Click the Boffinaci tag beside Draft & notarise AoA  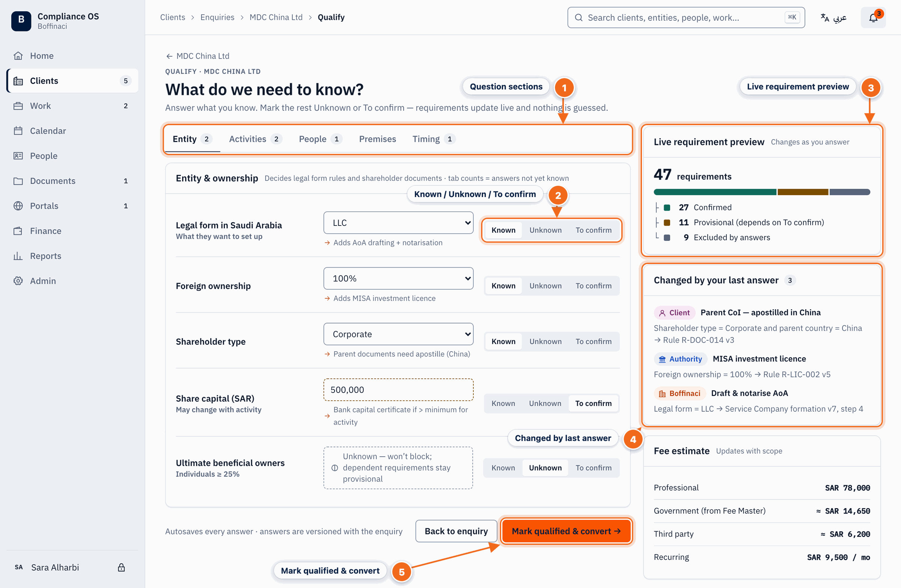coord(679,393)
